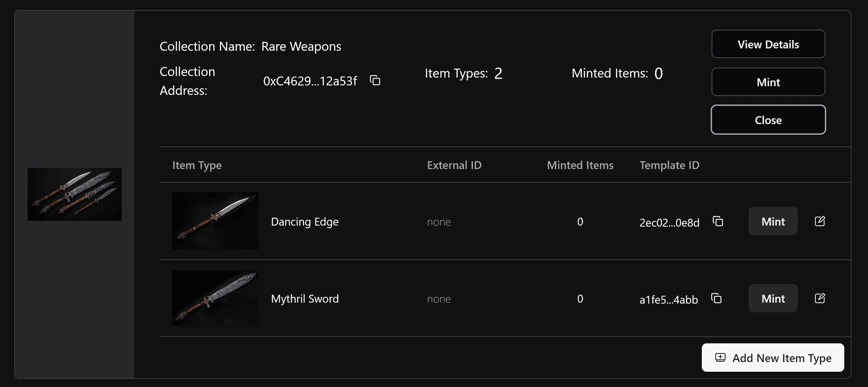
Task: Copy Mythril Sword template ID
Action: (716, 298)
